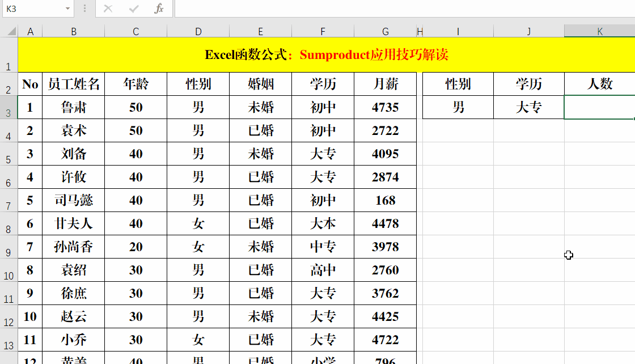Screen dimensions: 635x364
Task: Select row 1 header
Action: tap(9, 54)
